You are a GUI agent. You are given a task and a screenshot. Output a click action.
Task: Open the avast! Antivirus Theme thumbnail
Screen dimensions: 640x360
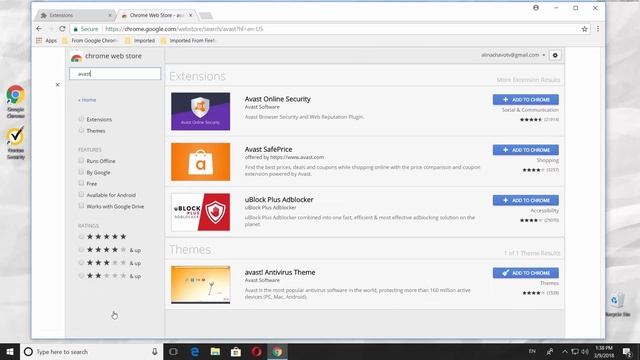coord(200,284)
